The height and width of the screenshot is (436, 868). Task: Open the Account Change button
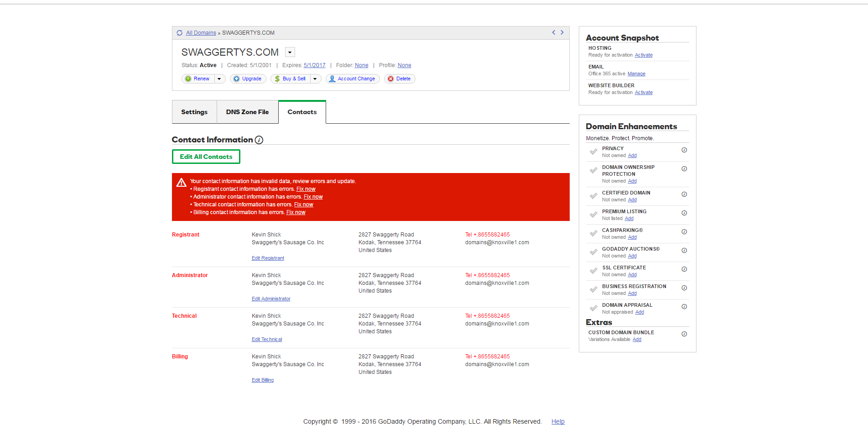[353, 79]
